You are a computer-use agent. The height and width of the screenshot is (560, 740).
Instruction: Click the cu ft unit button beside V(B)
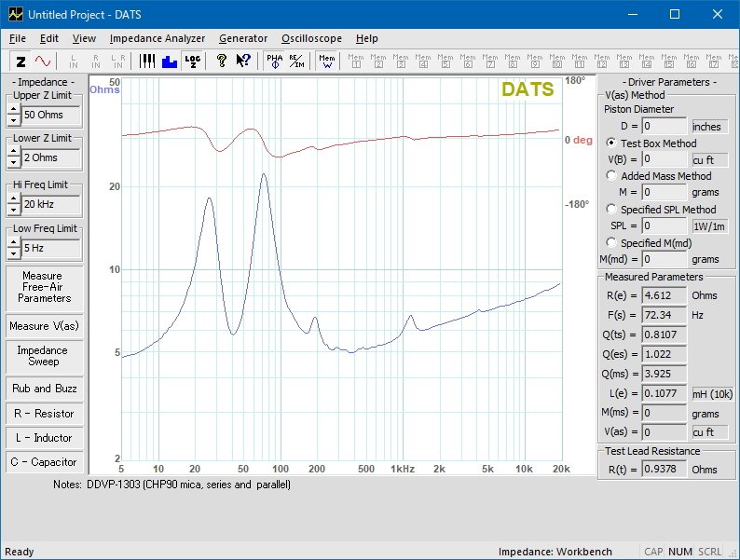710,160
